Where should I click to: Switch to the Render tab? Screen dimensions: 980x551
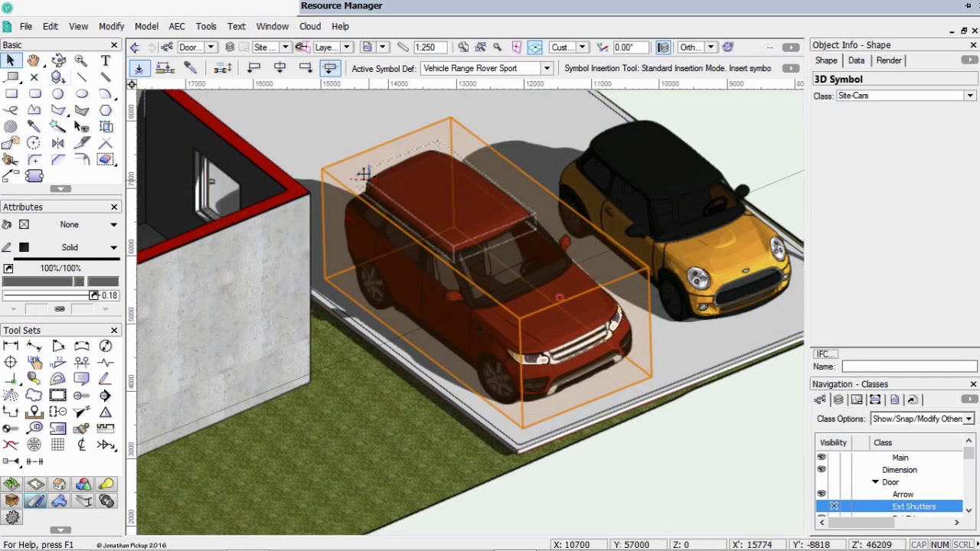[x=889, y=60]
